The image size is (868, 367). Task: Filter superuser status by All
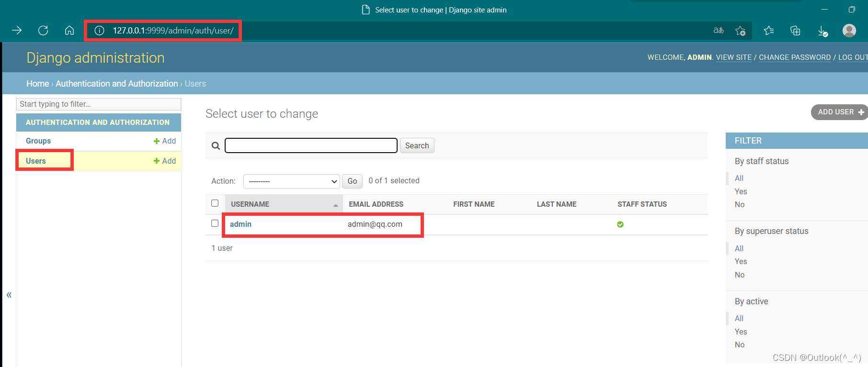[x=739, y=249]
